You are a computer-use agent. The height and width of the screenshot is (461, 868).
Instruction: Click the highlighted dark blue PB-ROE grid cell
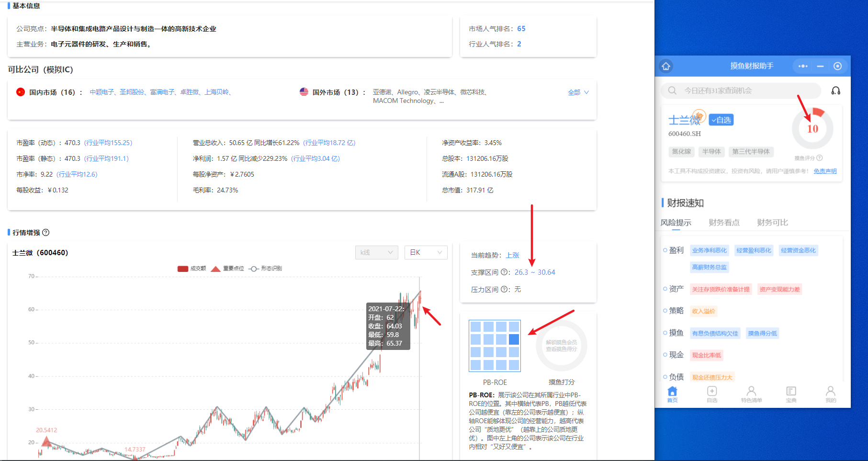pyautogui.click(x=514, y=339)
